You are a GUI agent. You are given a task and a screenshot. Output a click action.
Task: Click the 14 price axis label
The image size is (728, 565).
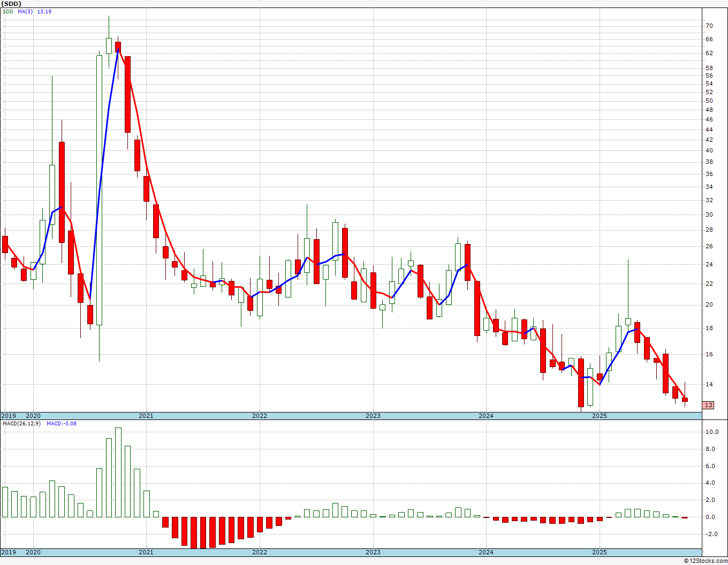tap(709, 384)
